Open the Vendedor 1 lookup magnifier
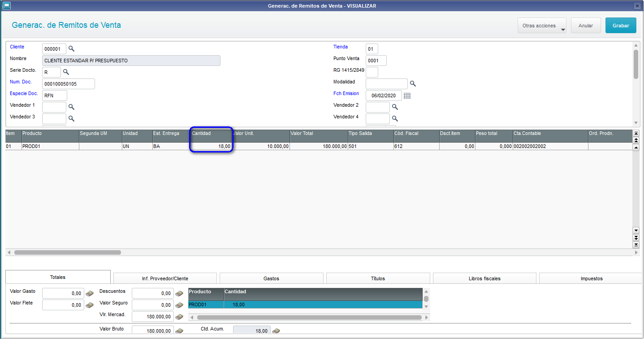This screenshot has height=339, width=644. click(x=71, y=107)
